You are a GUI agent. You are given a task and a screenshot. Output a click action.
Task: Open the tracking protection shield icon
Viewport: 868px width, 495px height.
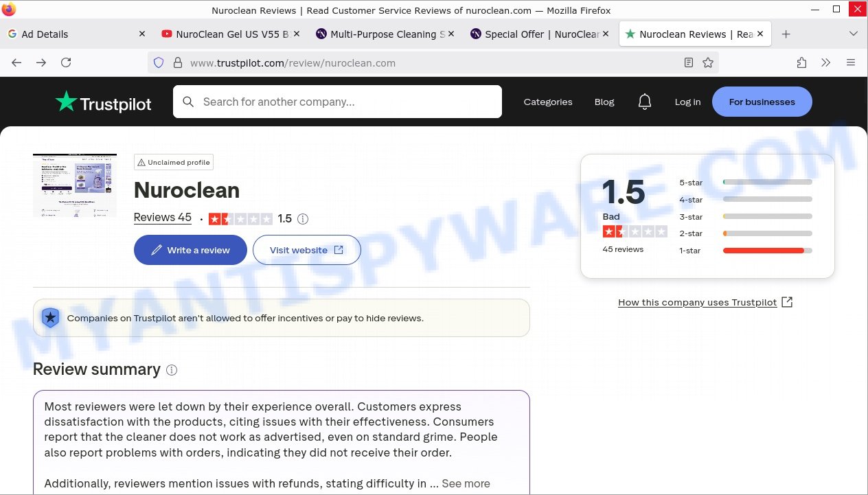tap(159, 62)
